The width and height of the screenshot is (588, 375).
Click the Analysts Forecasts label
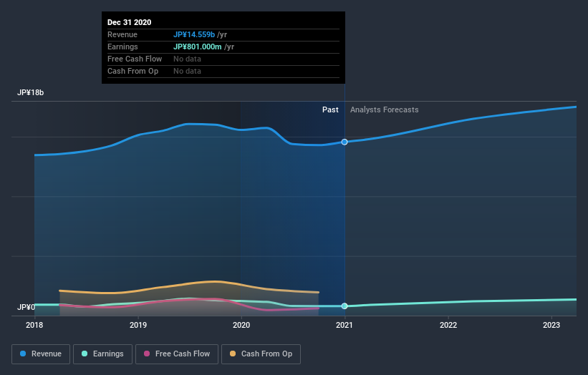pyautogui.click(x=385, y=109)
